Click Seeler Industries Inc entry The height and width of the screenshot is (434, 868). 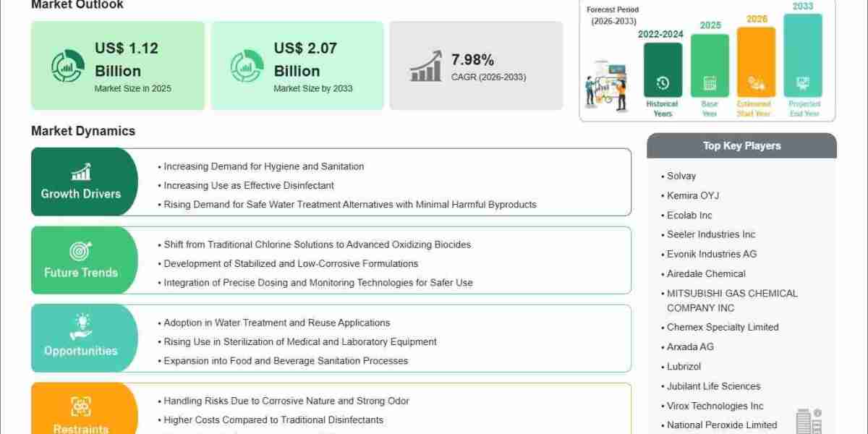(711, 234)
